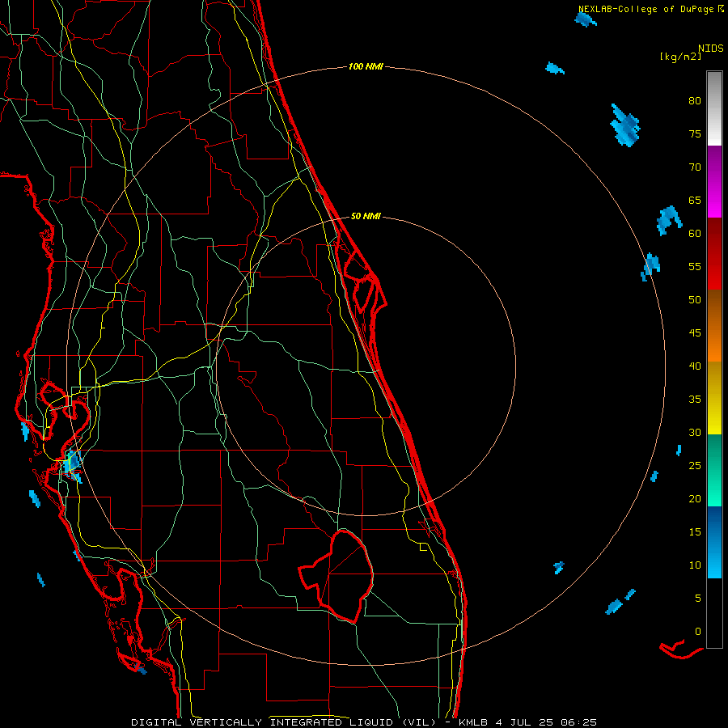This screenshot has width=728, height=728.
Task: Choose the 25 legend value
Action: coord(695,466)
